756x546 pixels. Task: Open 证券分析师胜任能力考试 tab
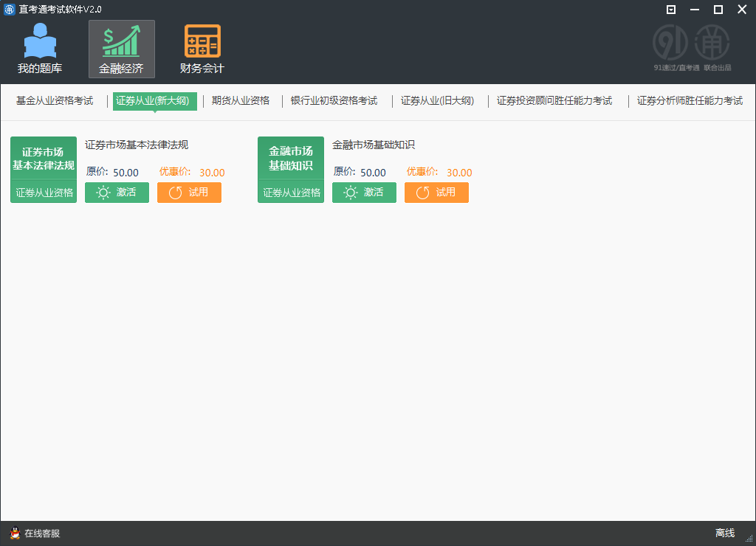point(690,101)
